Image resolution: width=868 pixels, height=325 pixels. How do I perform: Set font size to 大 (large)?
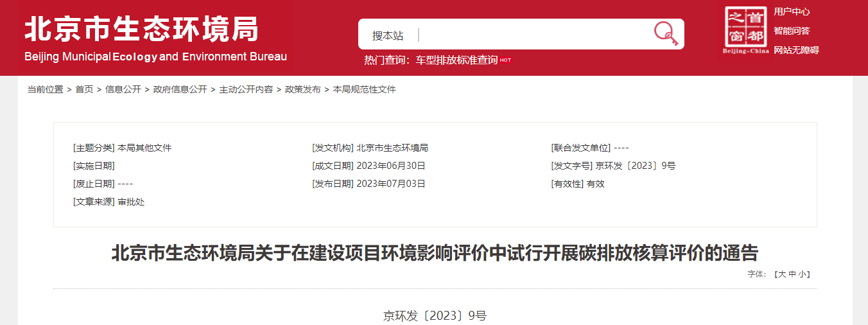(782, 274)
